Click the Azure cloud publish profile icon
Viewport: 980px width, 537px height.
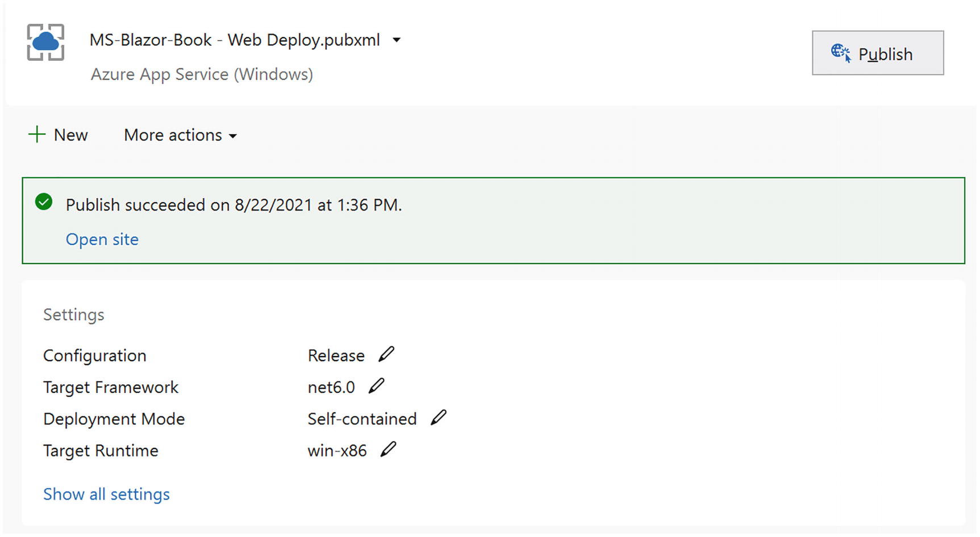(45, 42)
